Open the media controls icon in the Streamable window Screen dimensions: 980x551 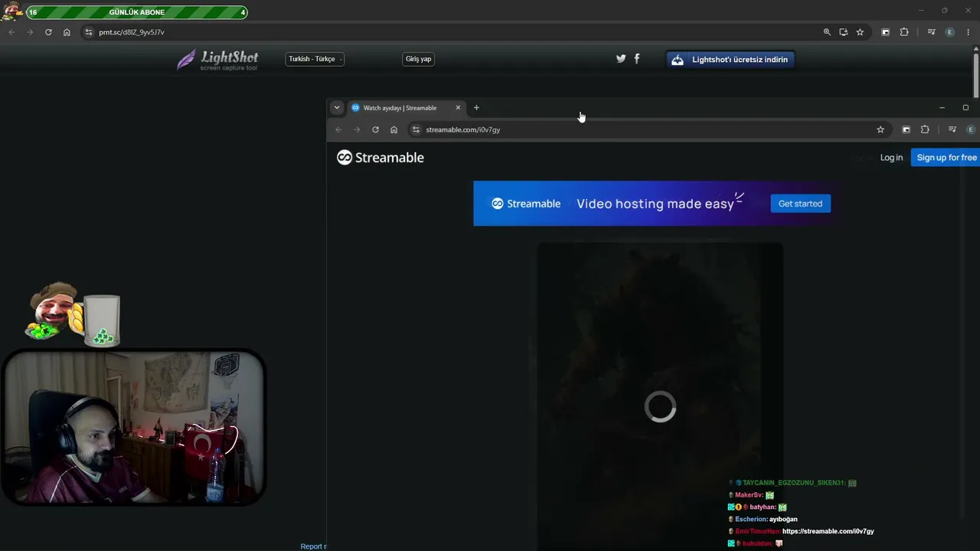(952, 129)
